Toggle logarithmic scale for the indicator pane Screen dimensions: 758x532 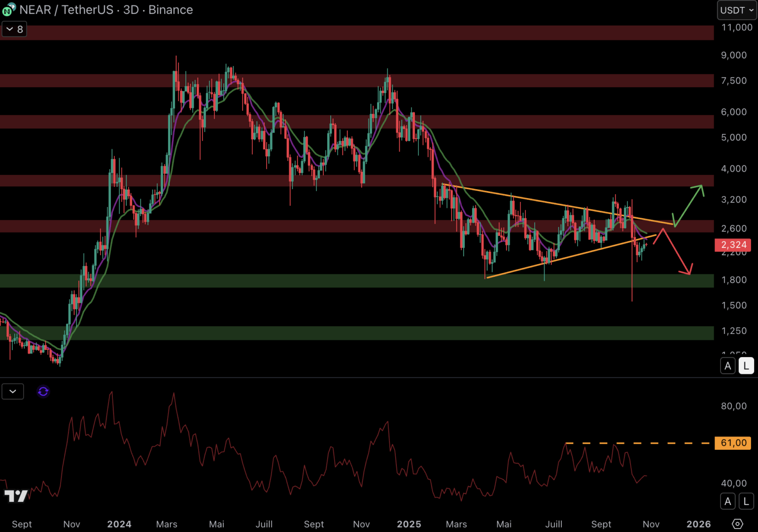tap(746, 501)
